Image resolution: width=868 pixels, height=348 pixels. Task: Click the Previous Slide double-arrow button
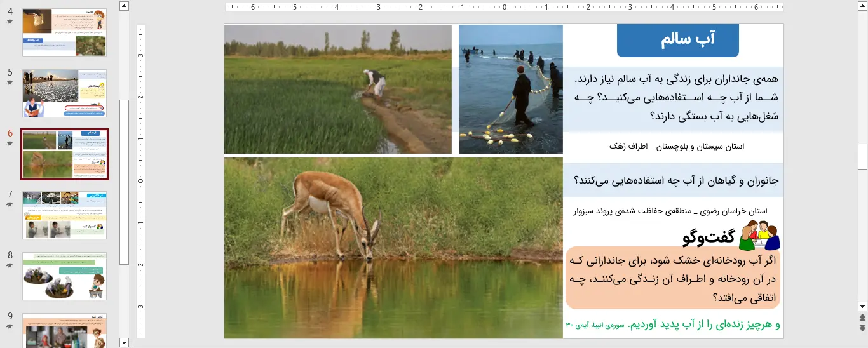(862, 317)
